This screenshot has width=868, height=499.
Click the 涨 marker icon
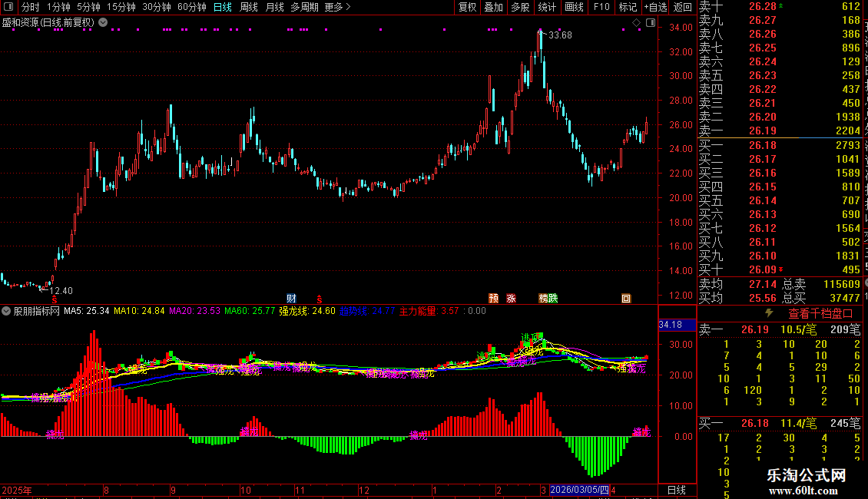[x=511, y=298]
